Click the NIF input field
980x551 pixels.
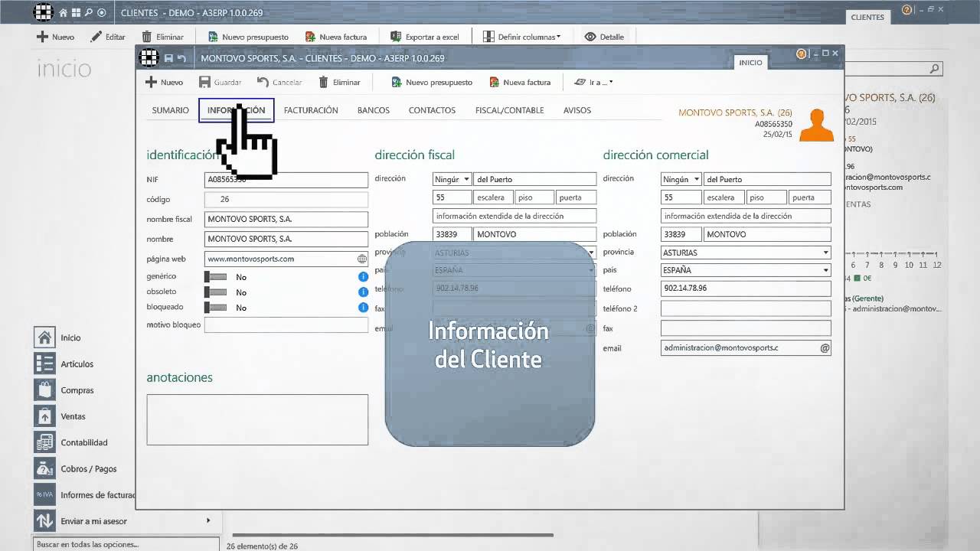(x=286, y=180)
